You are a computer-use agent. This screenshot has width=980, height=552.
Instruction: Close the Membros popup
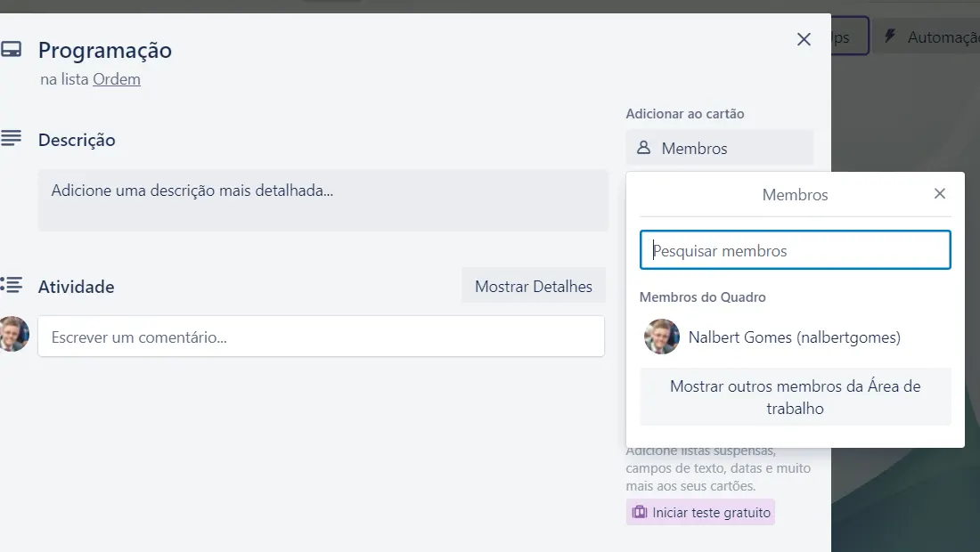939,193
